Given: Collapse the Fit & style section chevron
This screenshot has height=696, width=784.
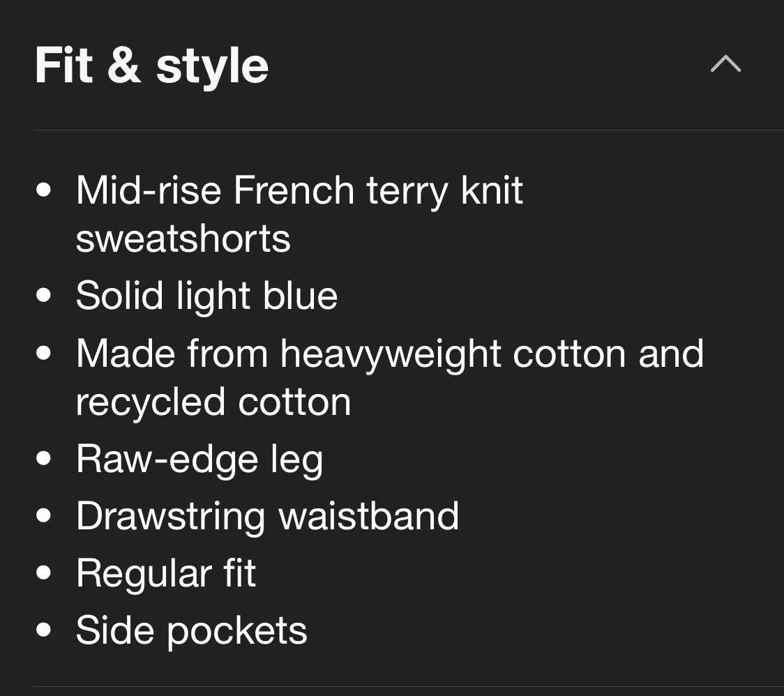Looking at the screenshot, I should [725, 64].
